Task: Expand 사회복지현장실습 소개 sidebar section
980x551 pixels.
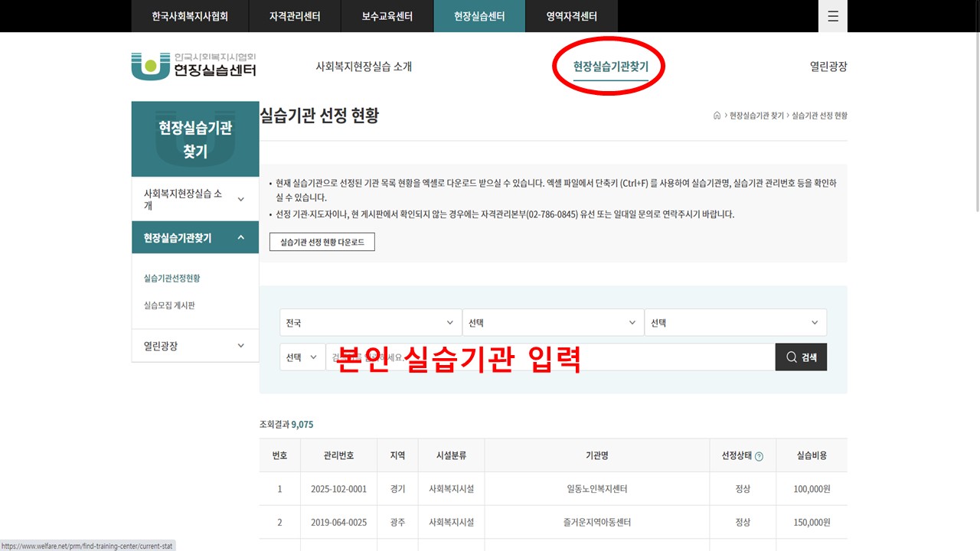Action: click(x=194, y=200)
